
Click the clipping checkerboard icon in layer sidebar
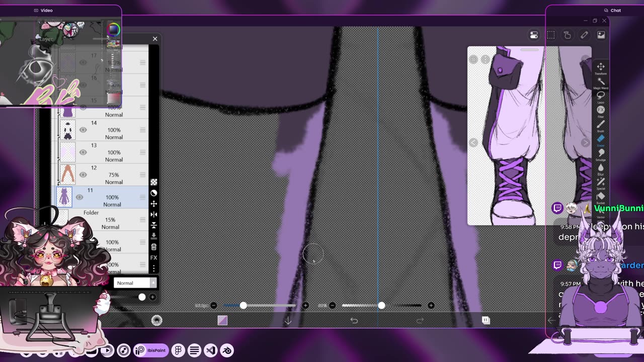click(x=154, y=182)
